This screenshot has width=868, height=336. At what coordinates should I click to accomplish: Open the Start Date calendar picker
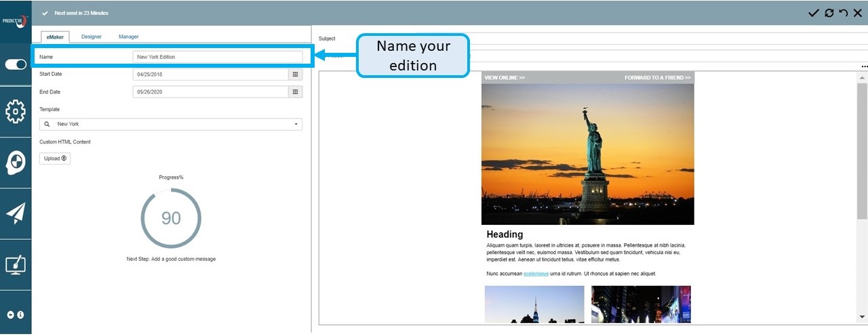coord(296,74)
